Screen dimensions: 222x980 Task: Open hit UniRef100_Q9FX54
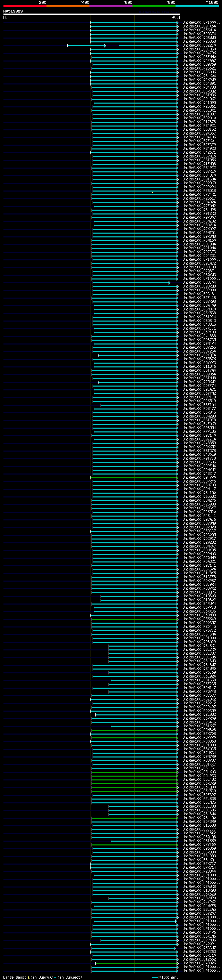(x=199, y=26)
